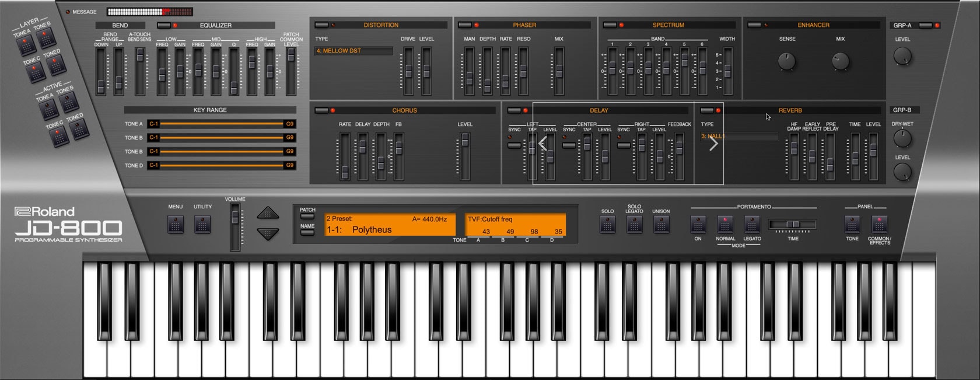
Task: Click the Portamento Time slider
Action: [x=793, y=225]
